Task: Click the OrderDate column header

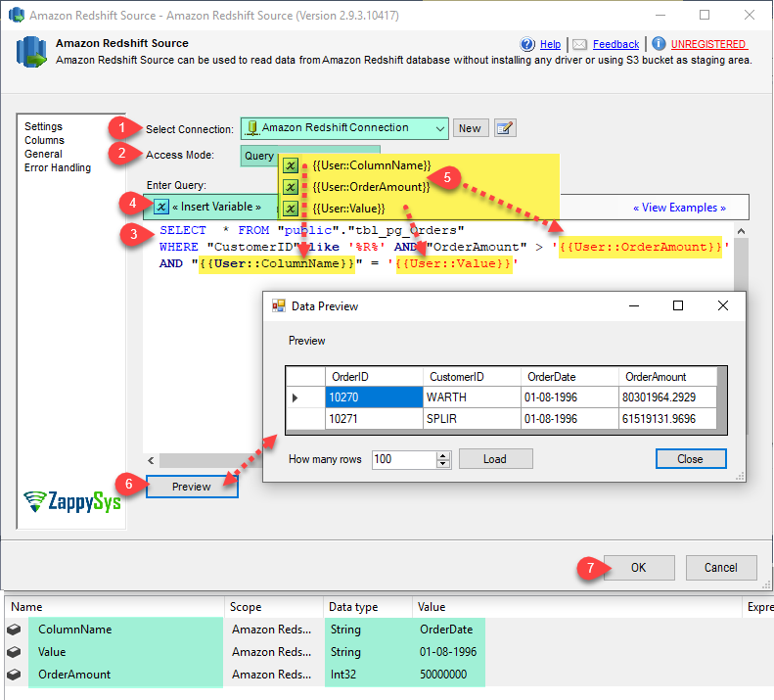Action: click(569, 377)
